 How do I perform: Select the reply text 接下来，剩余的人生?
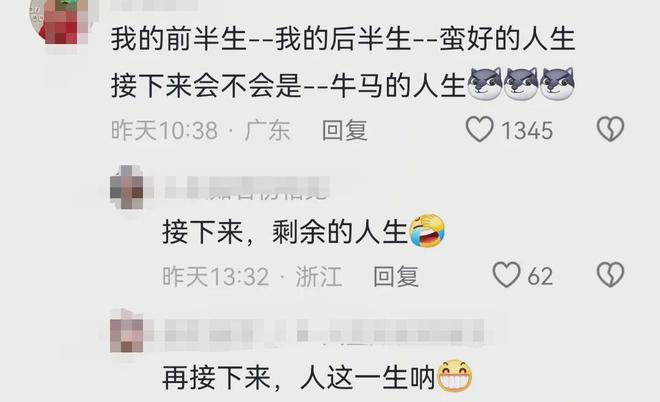(x=285, y=232)
